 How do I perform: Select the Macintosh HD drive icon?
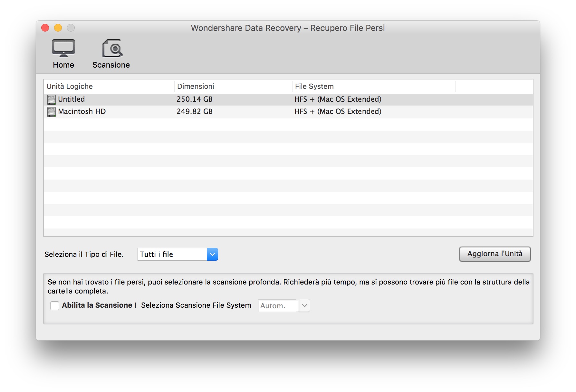tap(51, 112)
